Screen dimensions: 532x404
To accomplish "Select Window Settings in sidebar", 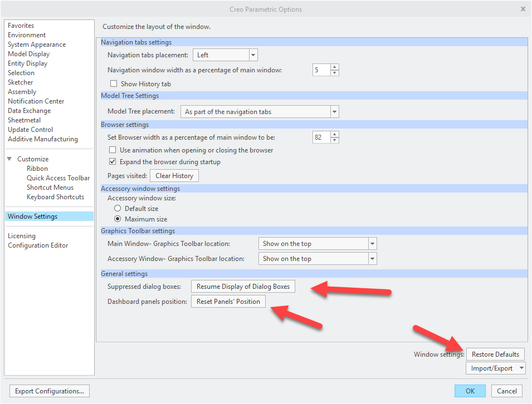I will (x=49, y=216).
